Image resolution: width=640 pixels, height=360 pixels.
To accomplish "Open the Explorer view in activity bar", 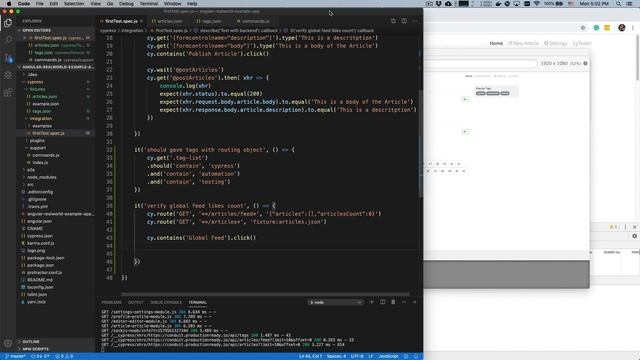I will [8, 23].
